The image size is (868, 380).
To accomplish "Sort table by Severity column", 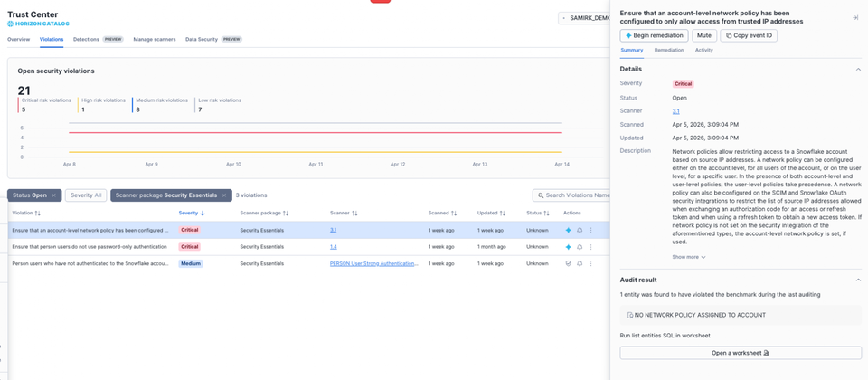I will click(x=192, y=213).
